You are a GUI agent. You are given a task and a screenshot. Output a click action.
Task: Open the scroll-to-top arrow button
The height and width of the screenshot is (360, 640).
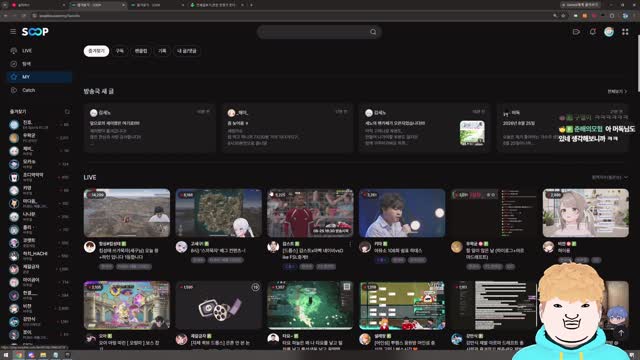[x=621, y=333]
